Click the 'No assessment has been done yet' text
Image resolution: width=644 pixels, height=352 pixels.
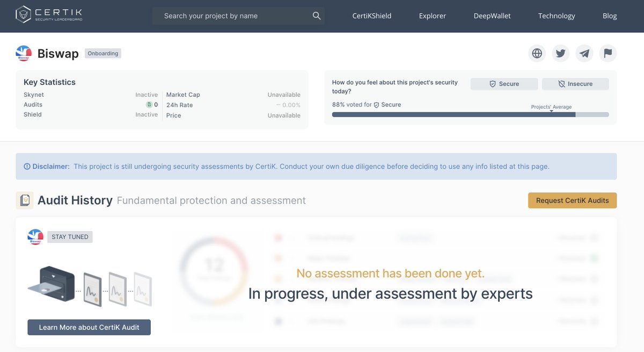point(391,274)
